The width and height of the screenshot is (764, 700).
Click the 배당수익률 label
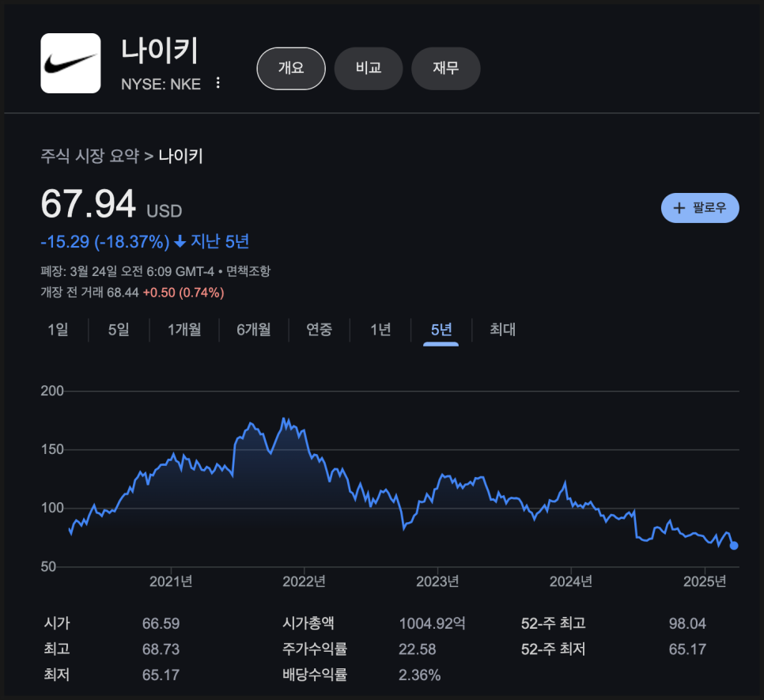pos(315,675)
